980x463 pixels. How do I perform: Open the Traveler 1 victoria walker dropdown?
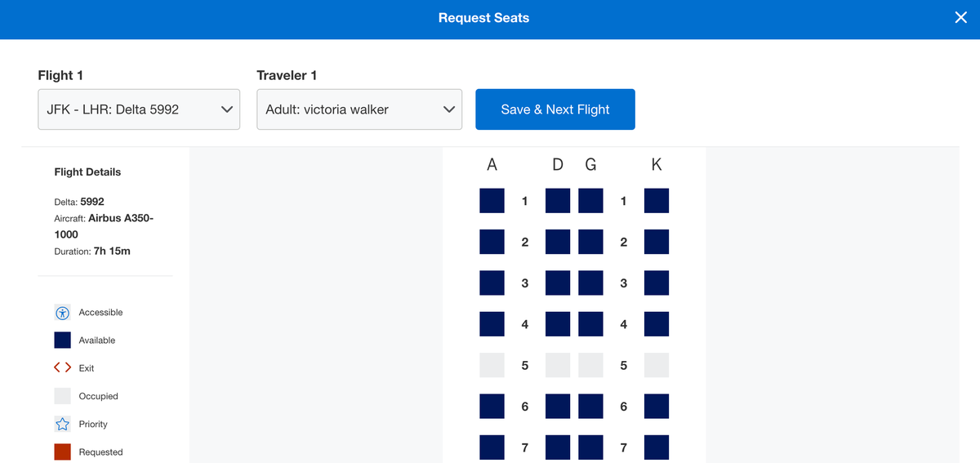coord(359,109)
